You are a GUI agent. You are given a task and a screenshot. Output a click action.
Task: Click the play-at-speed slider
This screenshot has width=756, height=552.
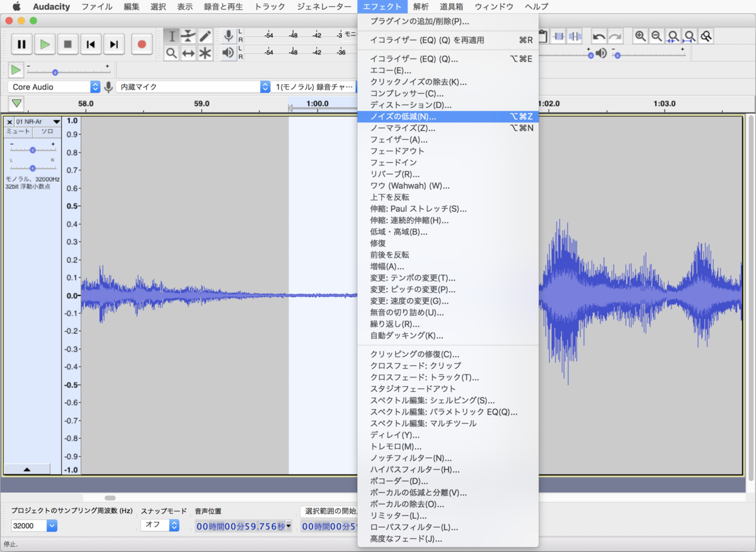[69, 71]
